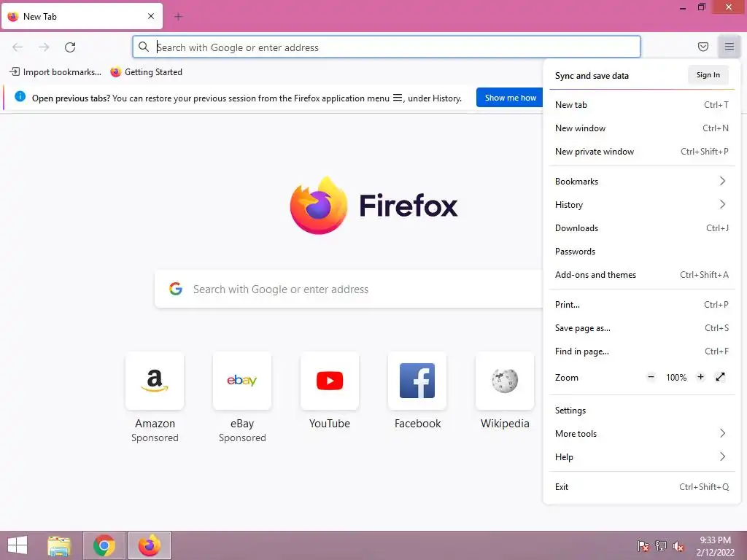
Task: Click the Google logo in page search box
Action: click(x=176, y=289)
